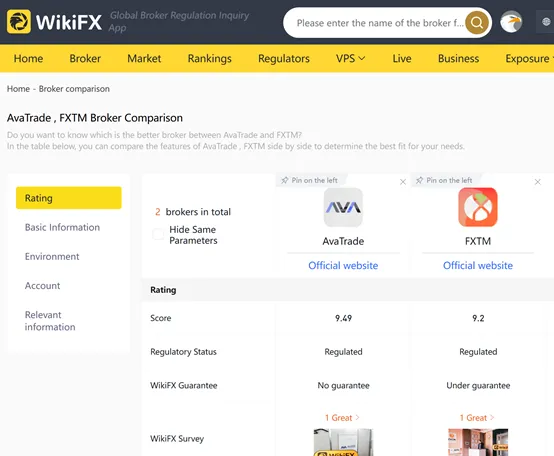Click the globe language icon
This screenshot has height=456, width=554.
pos(546,22)
